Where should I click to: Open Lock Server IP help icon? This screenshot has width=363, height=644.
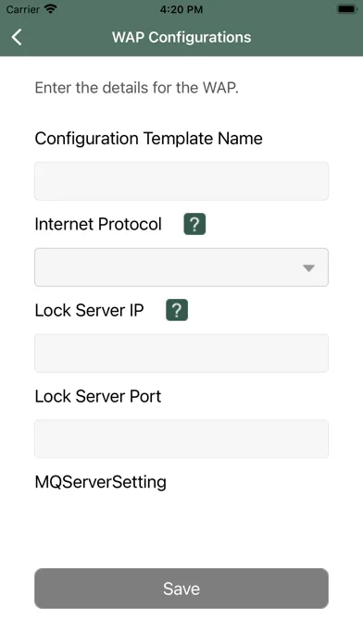[x=177, y=310]
